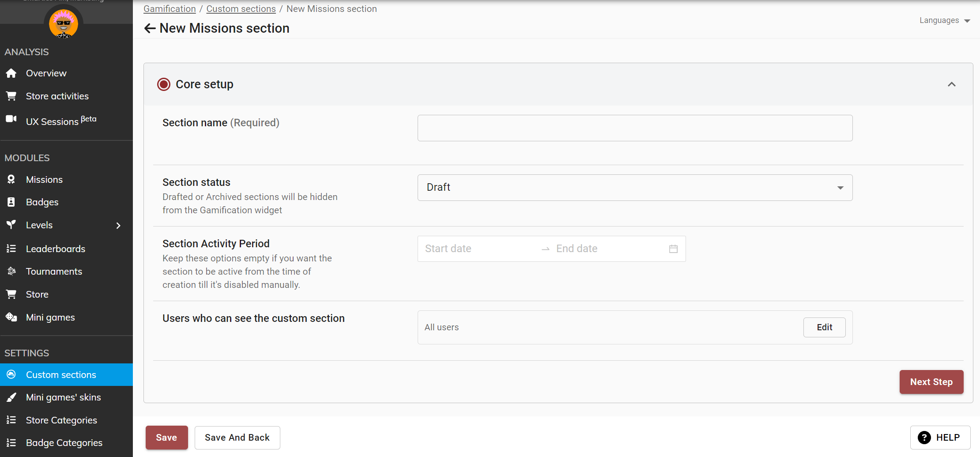This screenshot has width=980, height=457.
Task: Collapse the Core setup panel chevron
Action: tap(952, 84)
